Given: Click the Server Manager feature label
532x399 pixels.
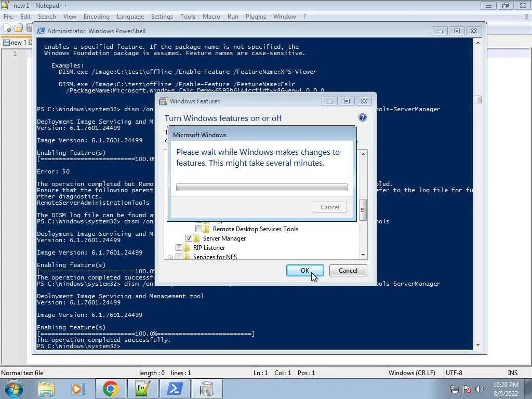Looking at the screenshot, I should (x=224, y=238).
